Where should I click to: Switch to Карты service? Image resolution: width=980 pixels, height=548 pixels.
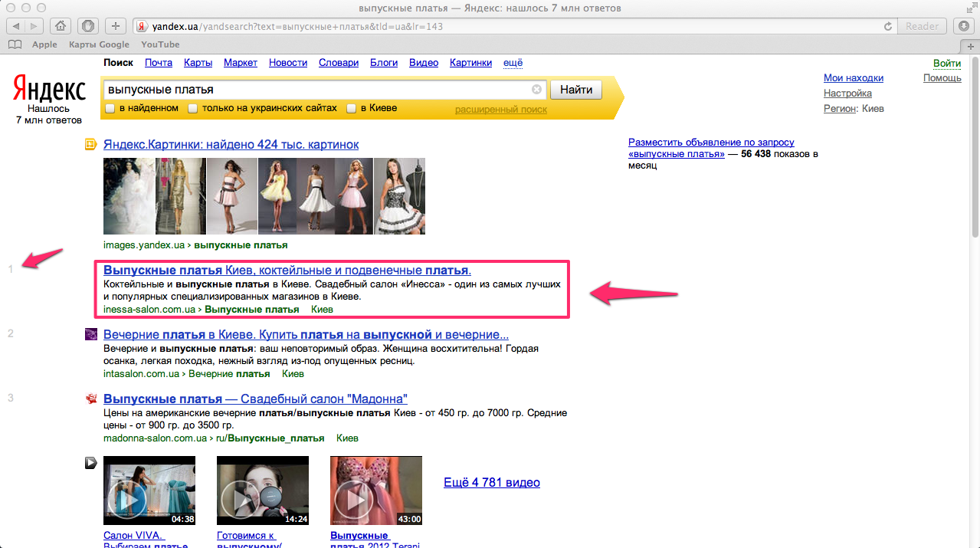(198, 63)
